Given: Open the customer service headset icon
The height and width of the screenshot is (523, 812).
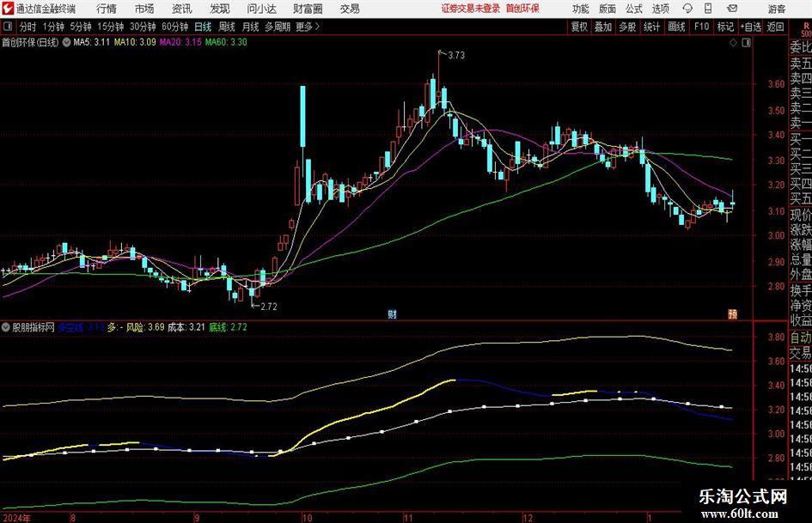Looking at the screenshot, I should (x=687, y=9).
